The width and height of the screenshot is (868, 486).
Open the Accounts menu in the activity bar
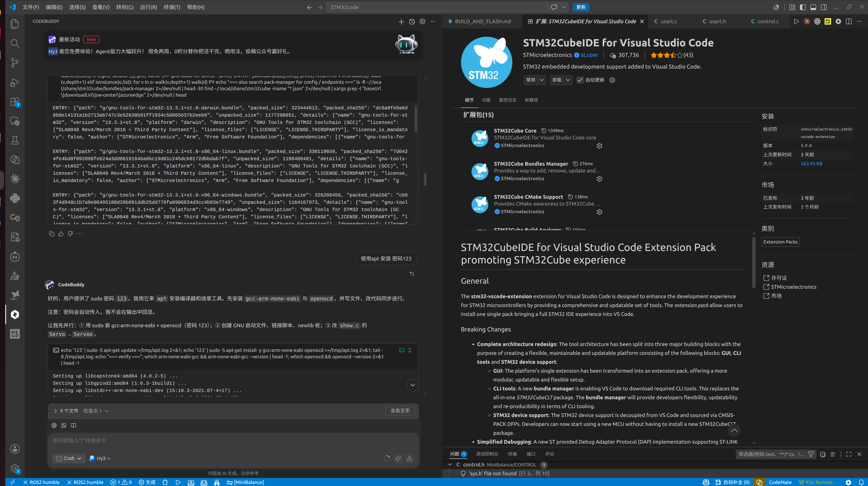coord(15,449)
